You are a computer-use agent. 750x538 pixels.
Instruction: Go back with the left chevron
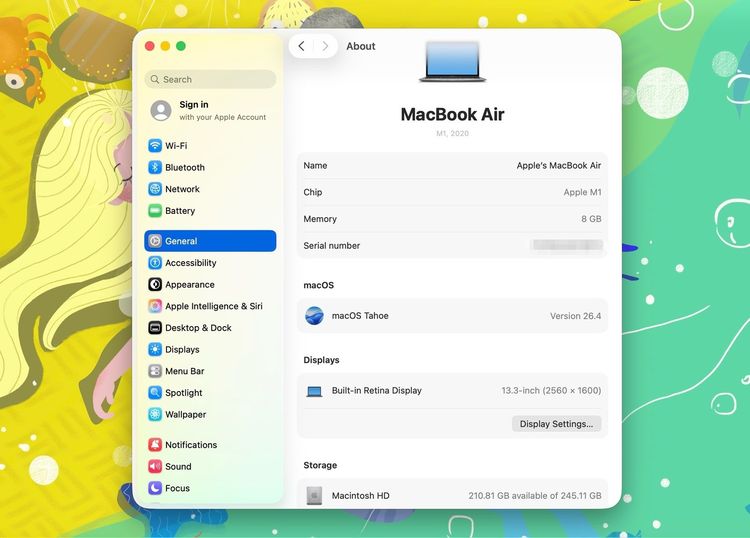301,46
